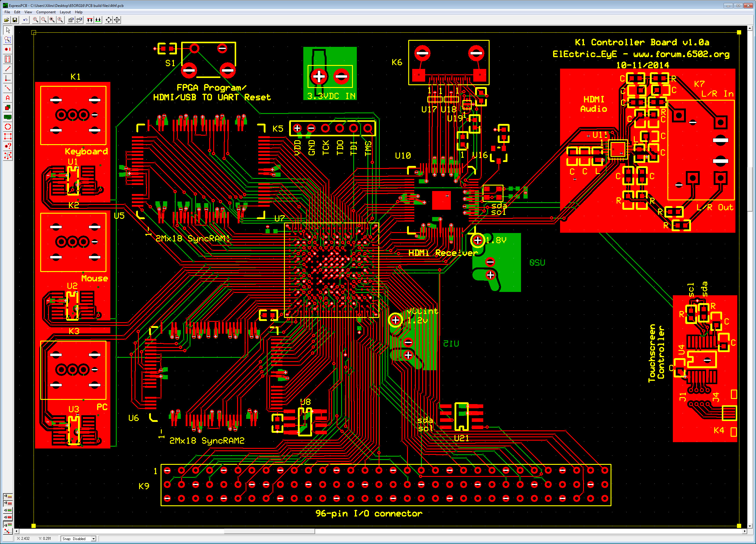Open the View menu
The image size is (756, 544).
(x=28, y=12)
